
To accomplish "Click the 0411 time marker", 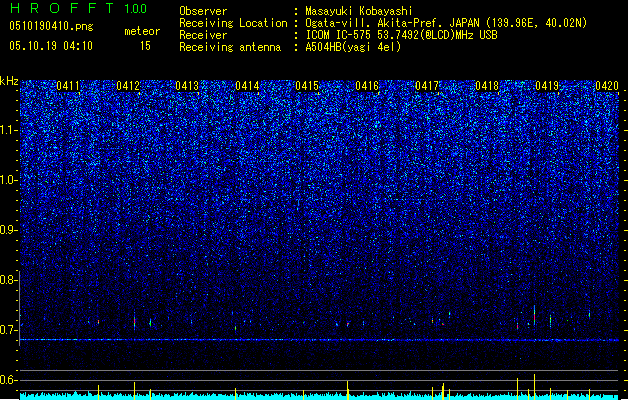I will 68,86.
